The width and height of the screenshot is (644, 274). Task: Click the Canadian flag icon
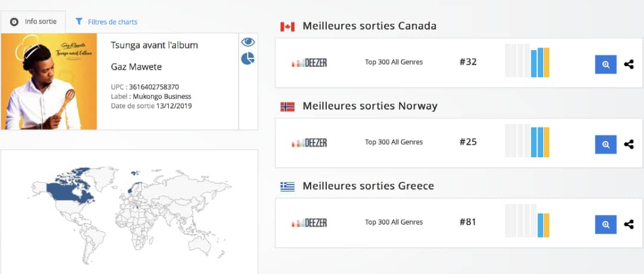click(287, 27)
